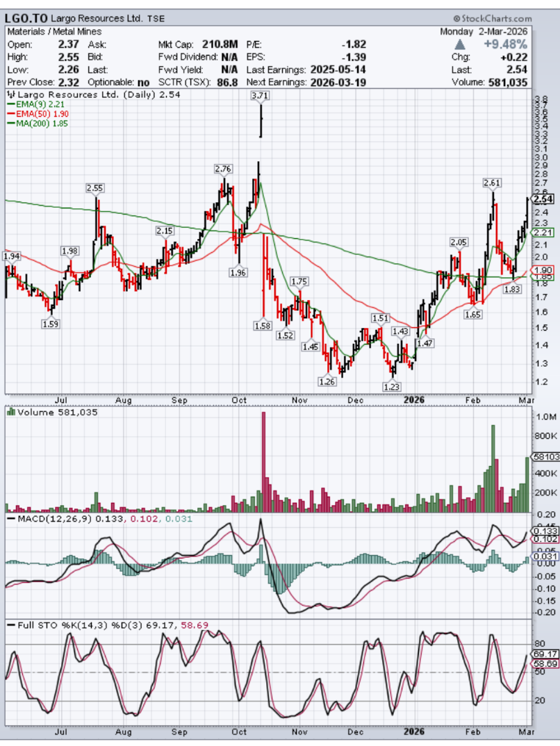Click the StockCharts.com logo text
The image size is (560, 746).
tap(493, 19)
